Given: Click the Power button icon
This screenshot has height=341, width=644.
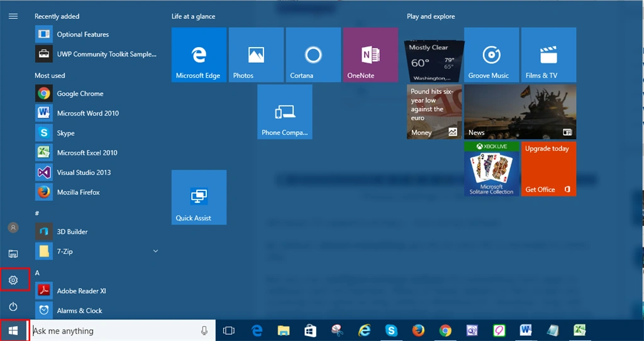Looking at the screenshot, I should click(13, 306).
